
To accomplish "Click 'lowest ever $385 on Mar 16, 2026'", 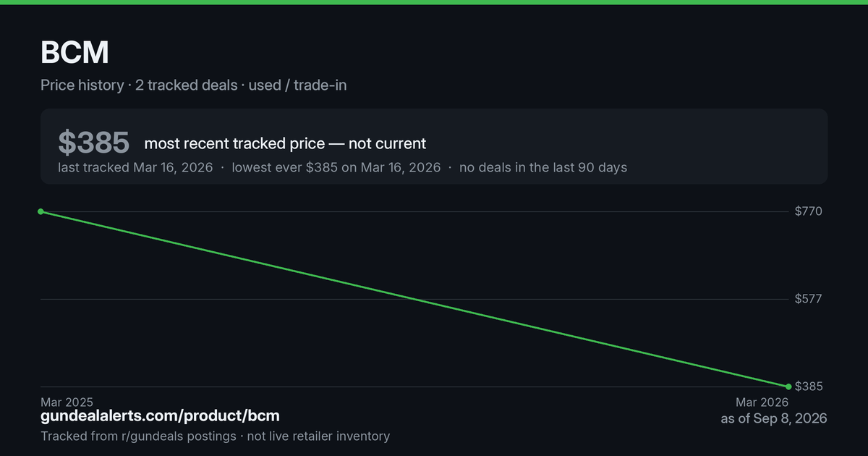I will (336, 167).
